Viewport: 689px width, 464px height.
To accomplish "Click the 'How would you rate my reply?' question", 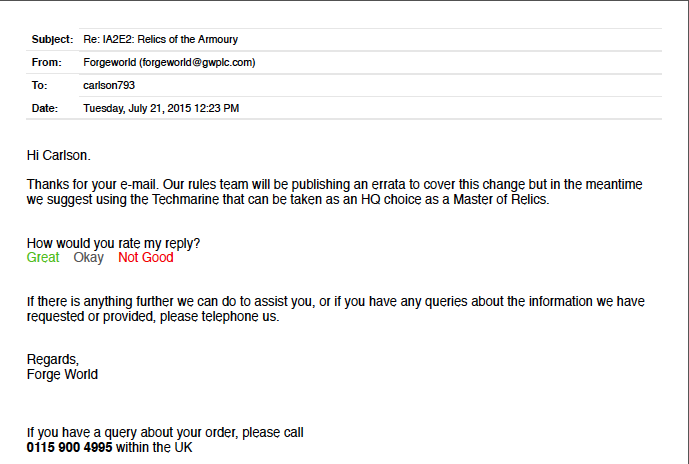I will 113,243.
